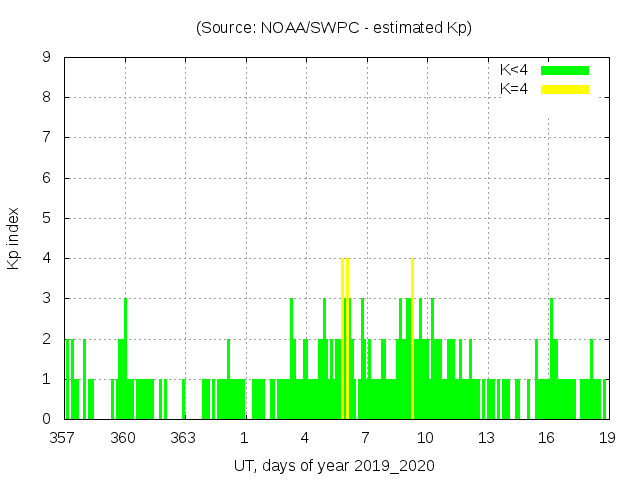This screenshot has height=480, width=640.
Task: Click the yellow bar between days 9 and 10
Action: coord(412,340)
